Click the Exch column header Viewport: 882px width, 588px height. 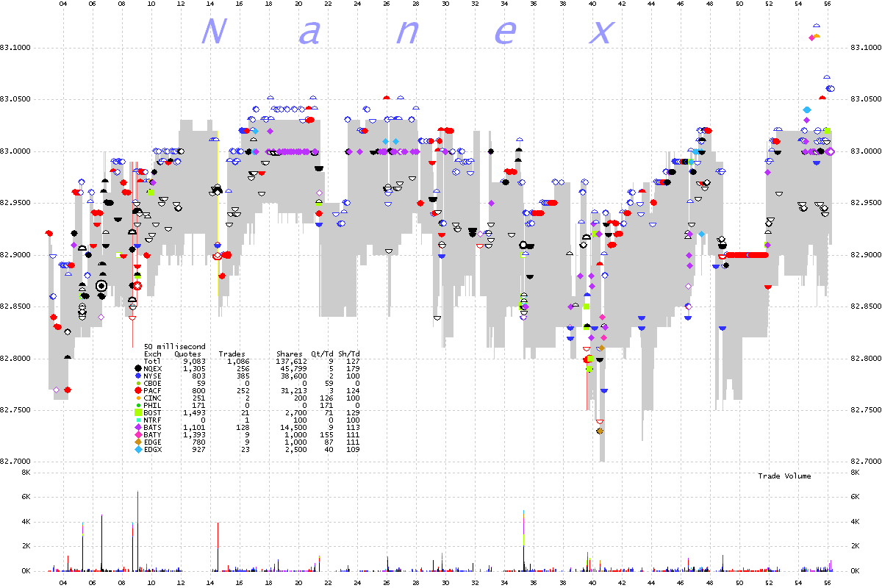[x=152, y=354]
